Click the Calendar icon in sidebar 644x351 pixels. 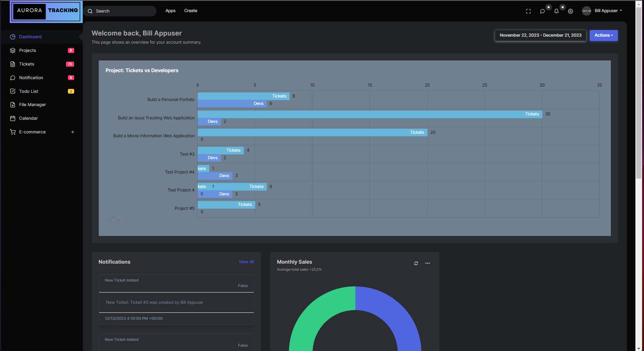point(12,118)
